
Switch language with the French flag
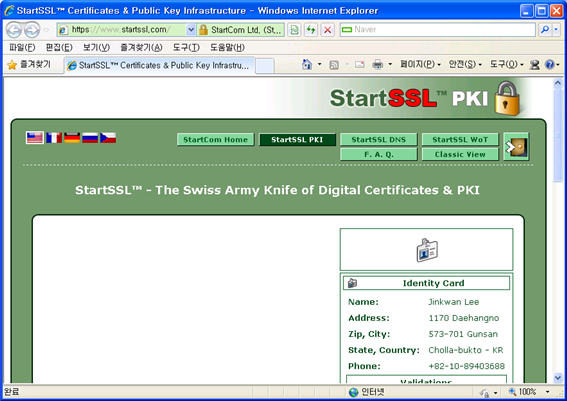pos(54,138)
